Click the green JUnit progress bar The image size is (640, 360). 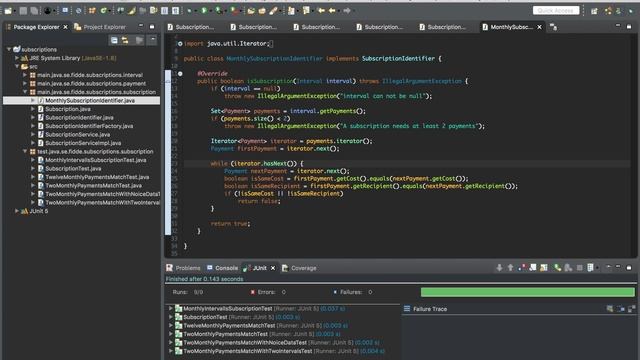tap(527, 292)
